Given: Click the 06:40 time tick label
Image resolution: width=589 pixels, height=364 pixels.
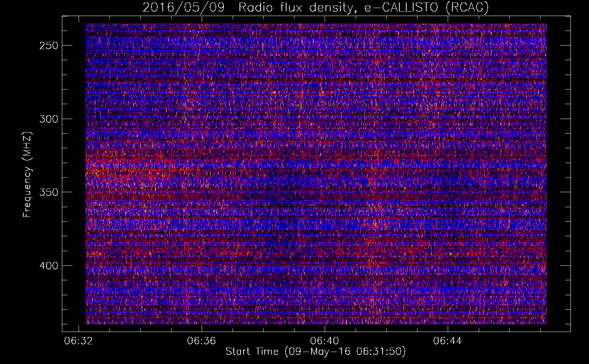Looking at the screenshot, I should [325, 341].
